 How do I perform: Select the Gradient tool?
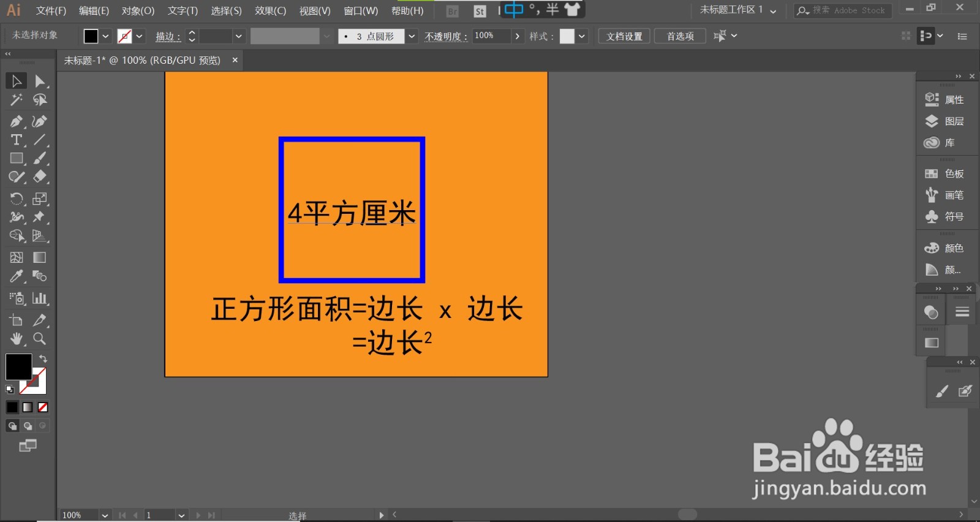[40, 257]
